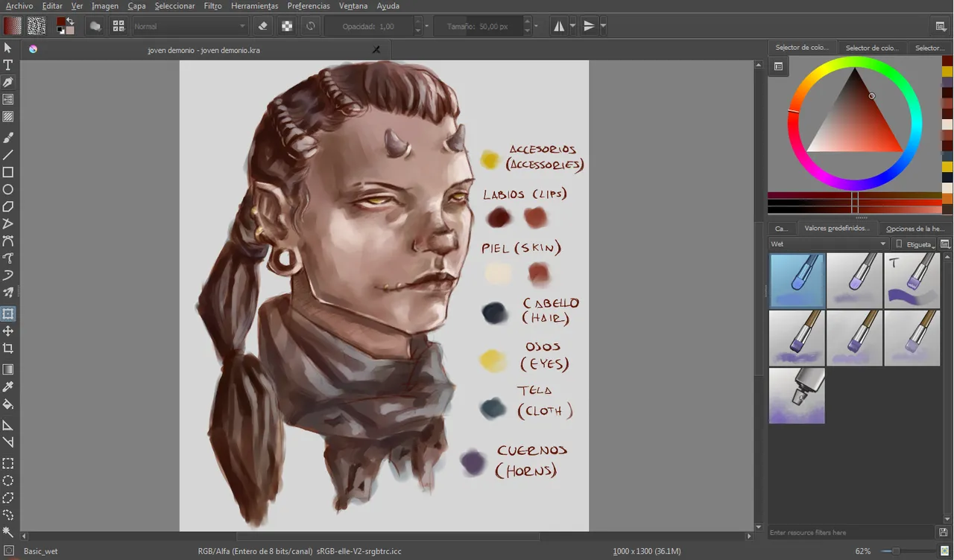Select the Crop tool

point(8,348)
